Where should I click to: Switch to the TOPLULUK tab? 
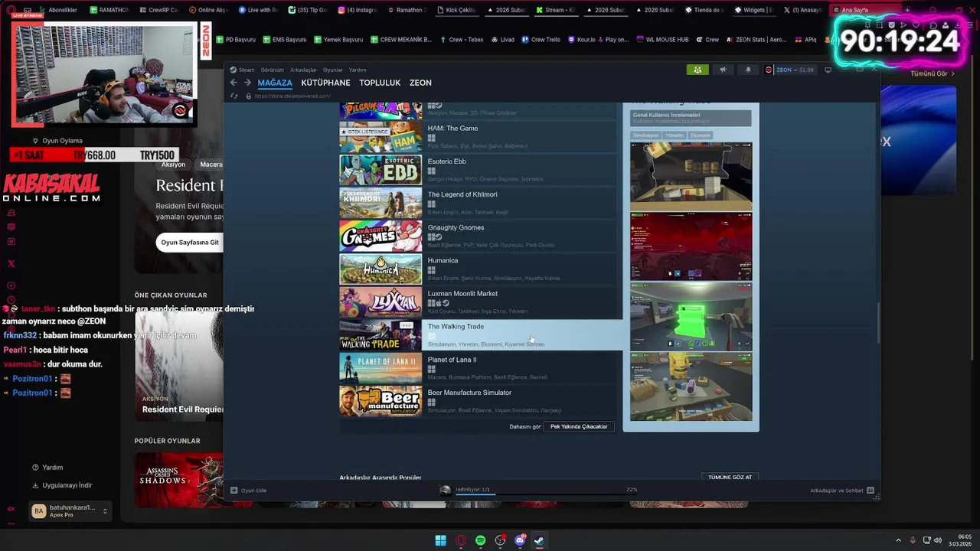[380, 83]
